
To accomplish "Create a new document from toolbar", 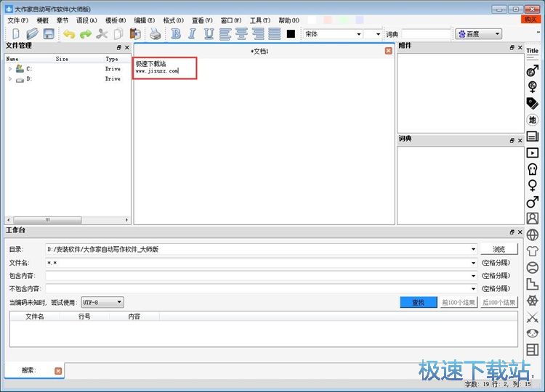I will (x=16, y=34).
